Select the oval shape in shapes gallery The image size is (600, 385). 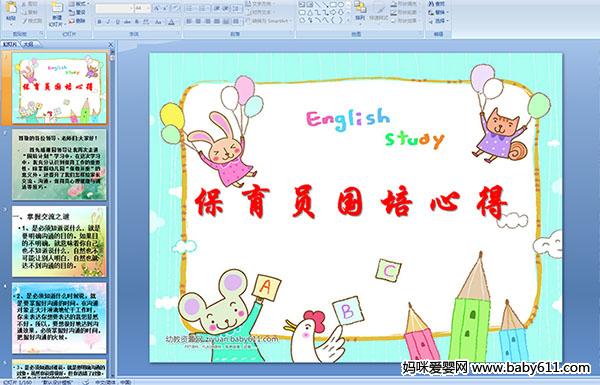(x=341, y=5)
